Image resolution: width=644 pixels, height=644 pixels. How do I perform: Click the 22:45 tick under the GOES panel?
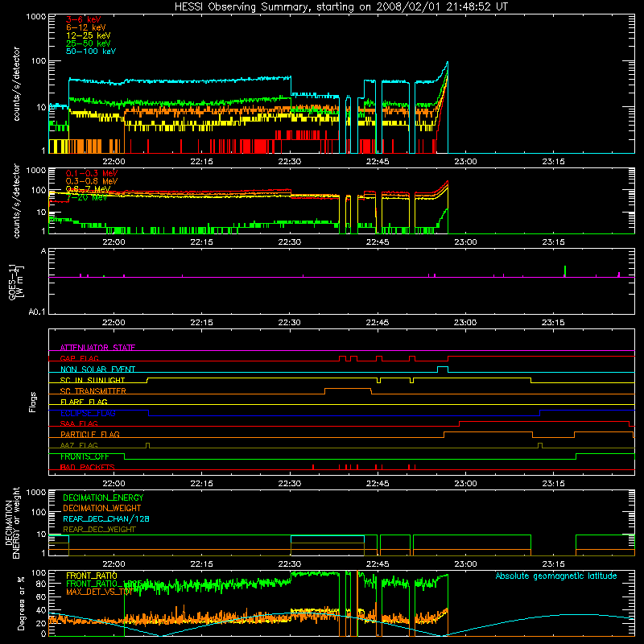point(378,323)
